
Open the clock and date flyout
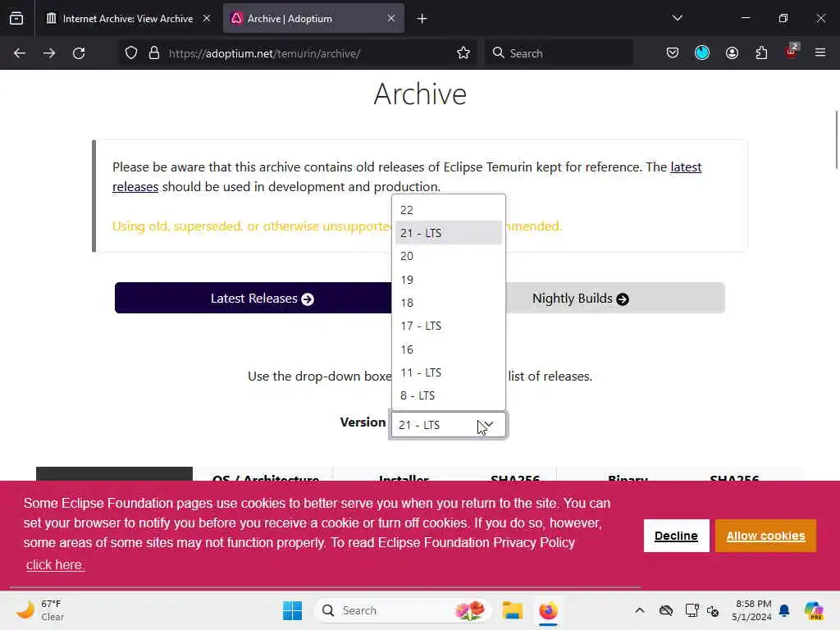click(x=752, y=610)
